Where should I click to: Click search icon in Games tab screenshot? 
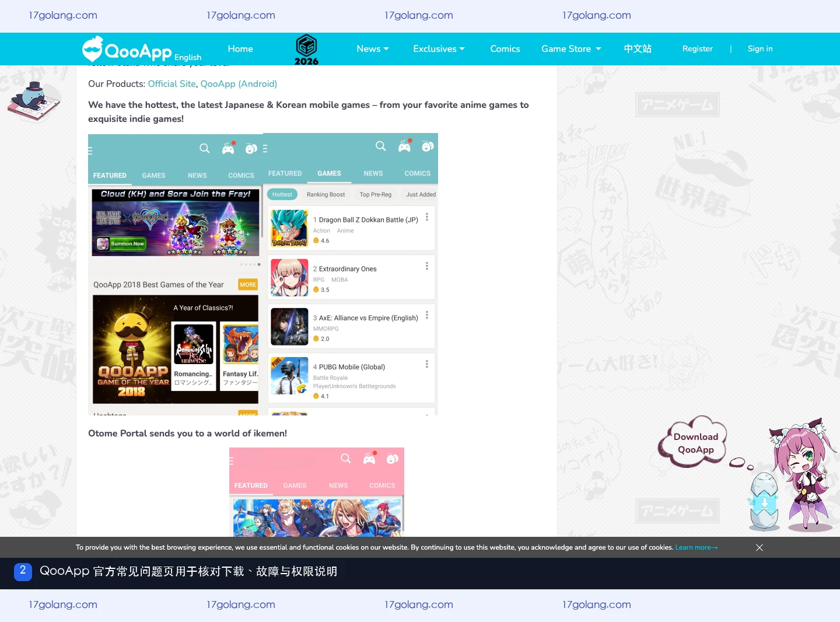click(381, 146)
